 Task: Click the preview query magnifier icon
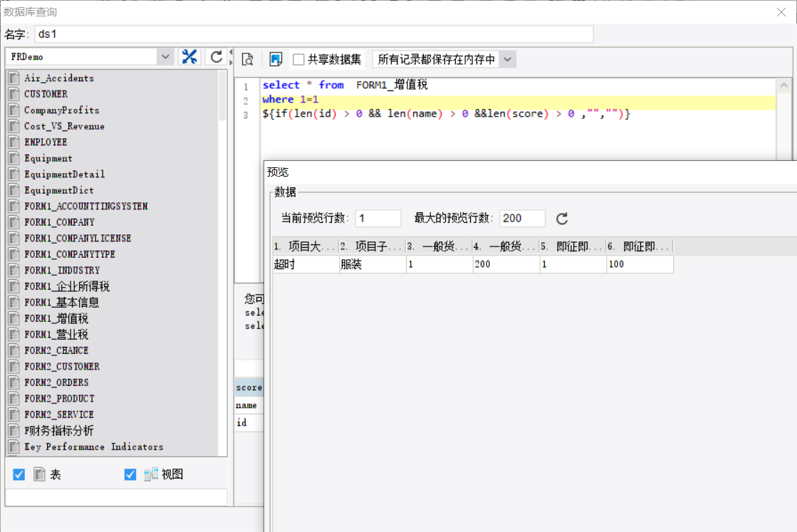(x=247, y=60)
